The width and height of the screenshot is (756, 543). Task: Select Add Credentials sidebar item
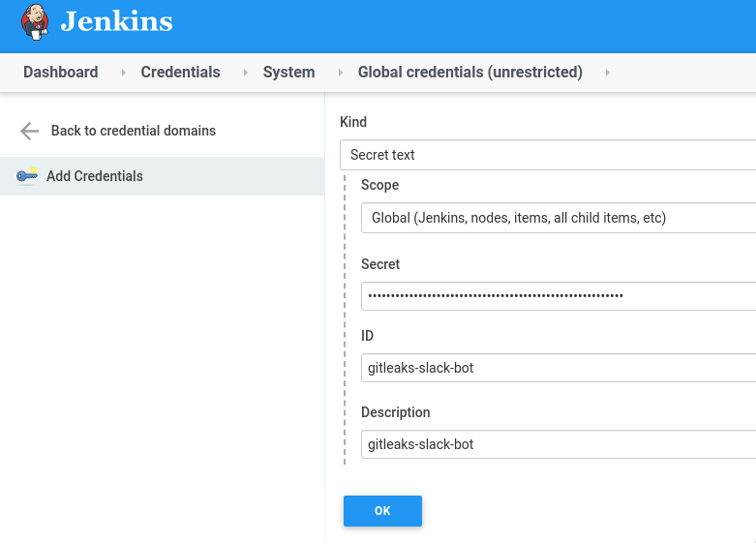(162, 176)
